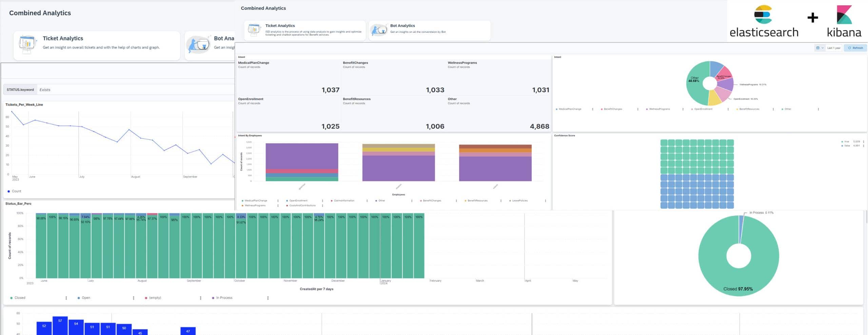The width and height of the screenshot is (868, 335).
Task: Click the elasticsearch logo
Action: [764, 21]
